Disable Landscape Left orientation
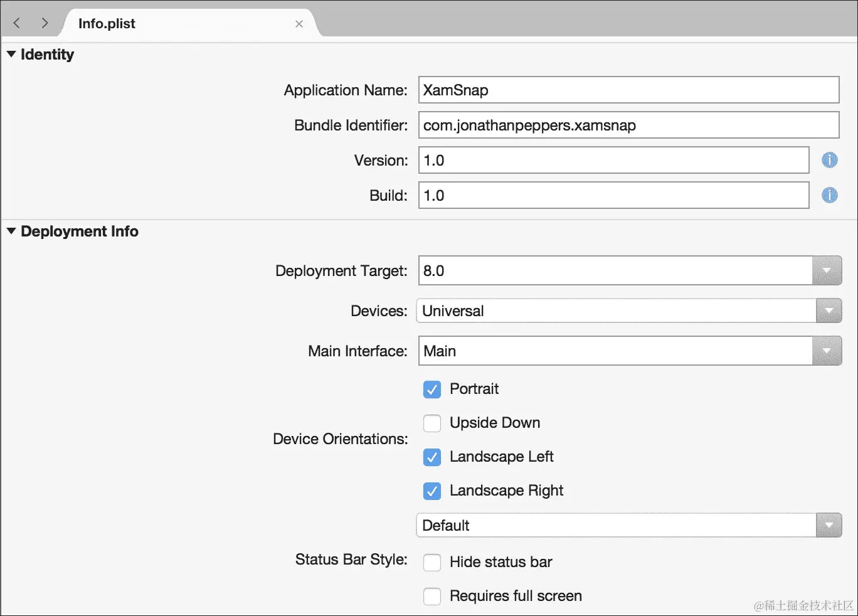Viewport: 858px width, 616px height. pyautogui.click(x=432, y=457)
